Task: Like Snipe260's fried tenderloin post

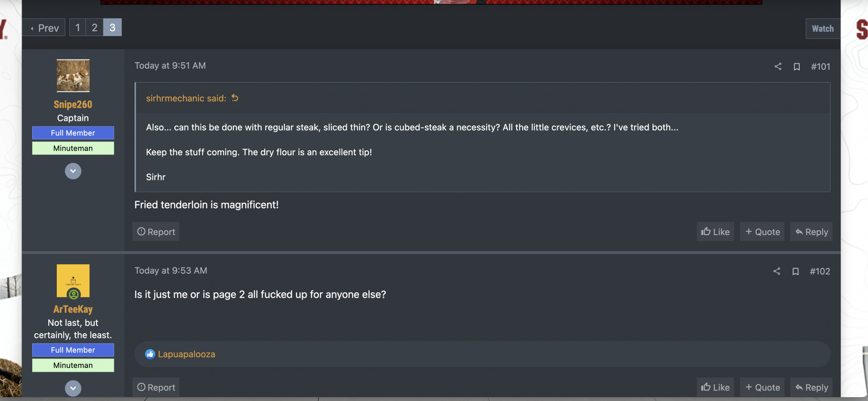Action: 715,232
